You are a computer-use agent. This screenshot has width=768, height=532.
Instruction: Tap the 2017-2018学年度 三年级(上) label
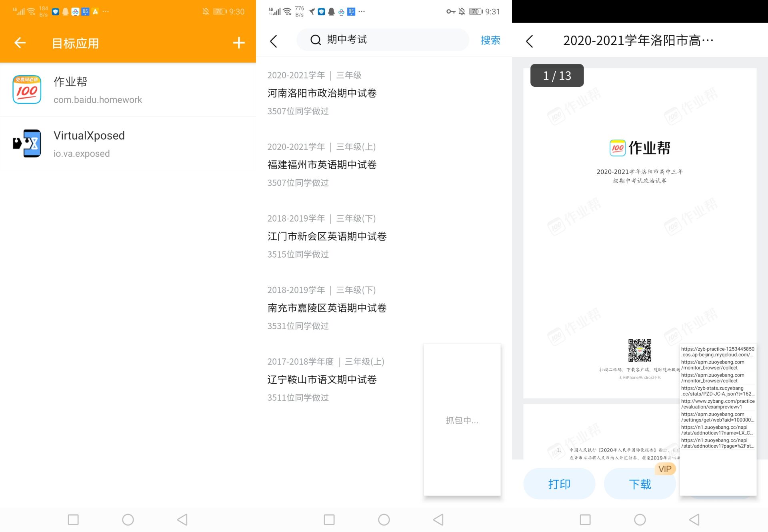[326, 362]
